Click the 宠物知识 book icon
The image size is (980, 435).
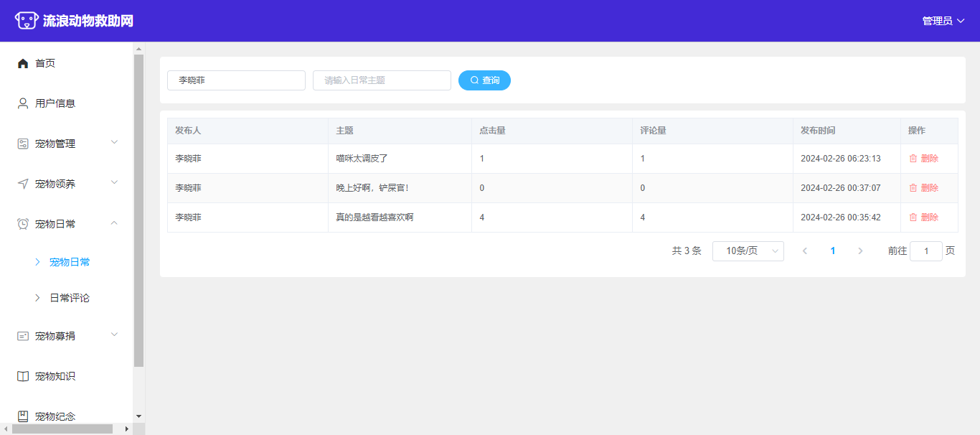(x=23, y=376)
